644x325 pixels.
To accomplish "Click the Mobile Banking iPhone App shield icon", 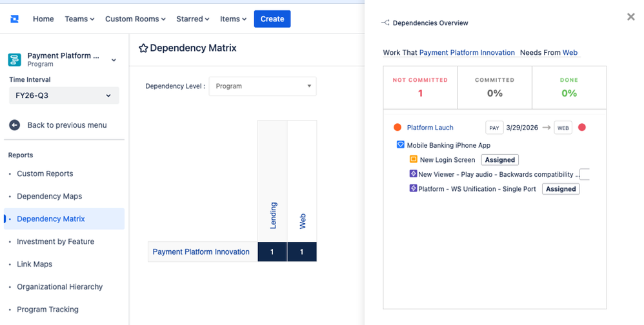I will pyautogui.click(x=401, y=144).
